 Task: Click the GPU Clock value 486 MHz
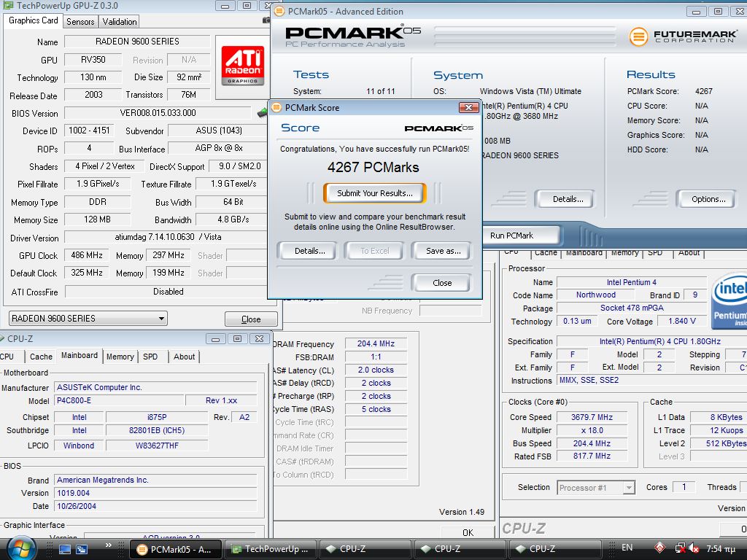pos(87,255)
